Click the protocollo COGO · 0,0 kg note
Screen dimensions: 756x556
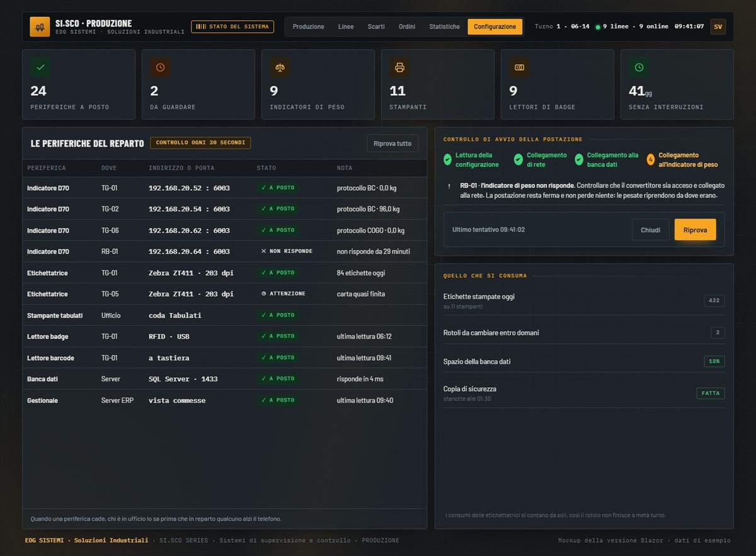click(x=371, y=230)
